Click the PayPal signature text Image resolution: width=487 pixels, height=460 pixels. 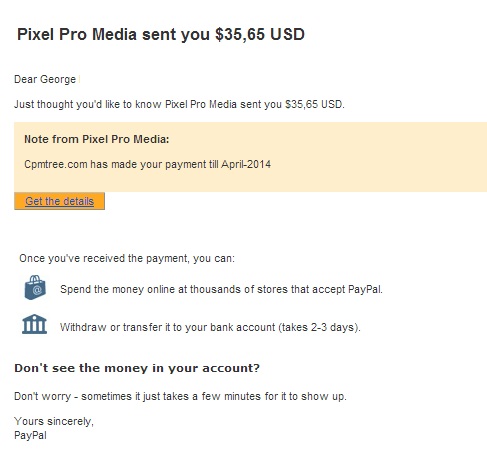(x=30, y=435)
